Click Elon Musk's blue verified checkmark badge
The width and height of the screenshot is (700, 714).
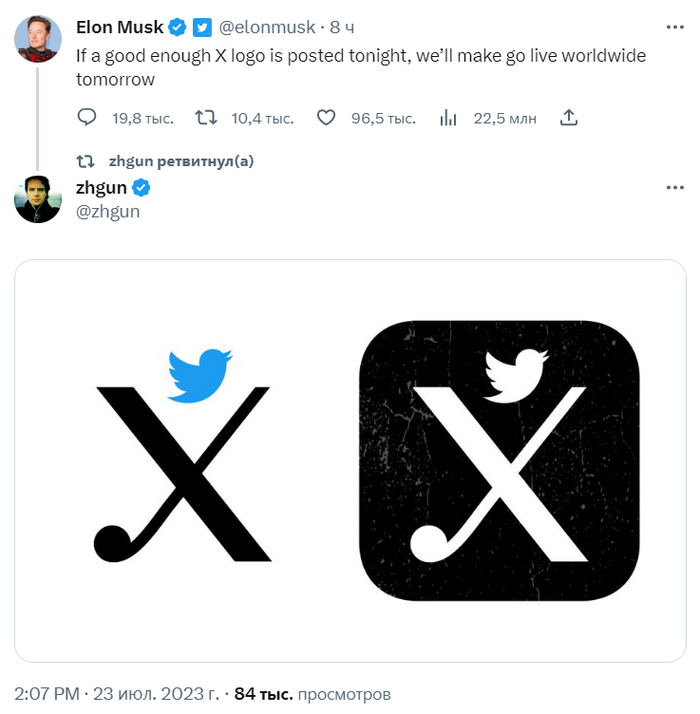[177, 27]
